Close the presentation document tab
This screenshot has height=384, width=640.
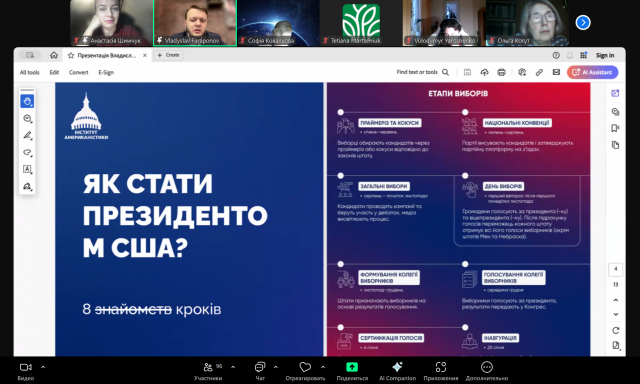(144, 55)
